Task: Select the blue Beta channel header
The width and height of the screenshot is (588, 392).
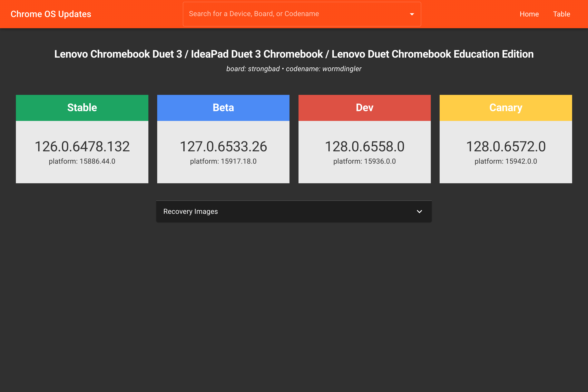Action: (x=223, y=108)
